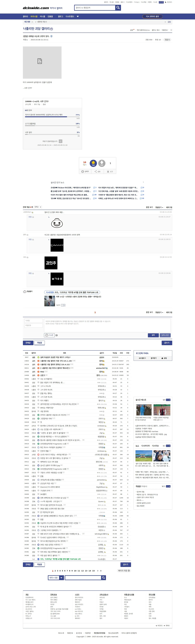Toggle night mode (야간모드) moon icon in header
Image resolution: width=195 pixels, height=644 pixels.
tap(166, 2)
